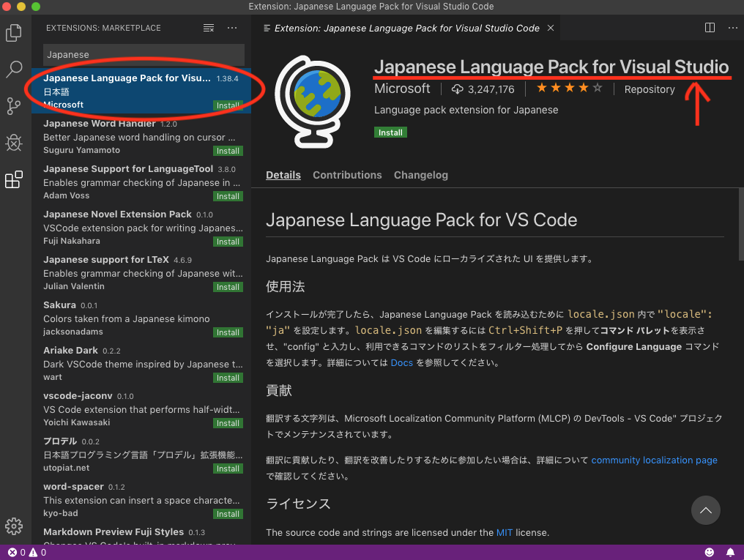This screenshot has height=560, width=744.
Task: Install Japanese Word Handler extension
Action: [228, 151]
